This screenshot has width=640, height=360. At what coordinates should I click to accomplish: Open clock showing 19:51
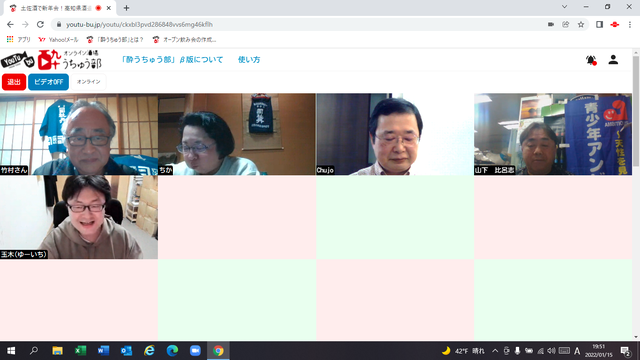click(x=599, y=351)
